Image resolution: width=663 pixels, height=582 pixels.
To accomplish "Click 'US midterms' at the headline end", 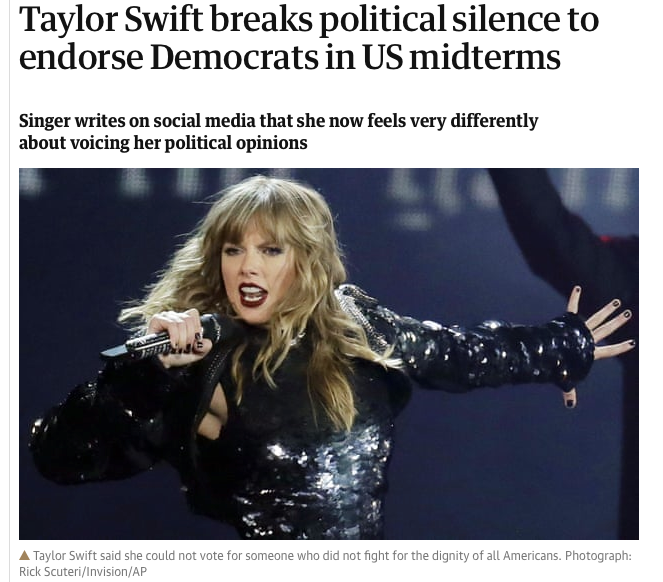I will (461, 57).
